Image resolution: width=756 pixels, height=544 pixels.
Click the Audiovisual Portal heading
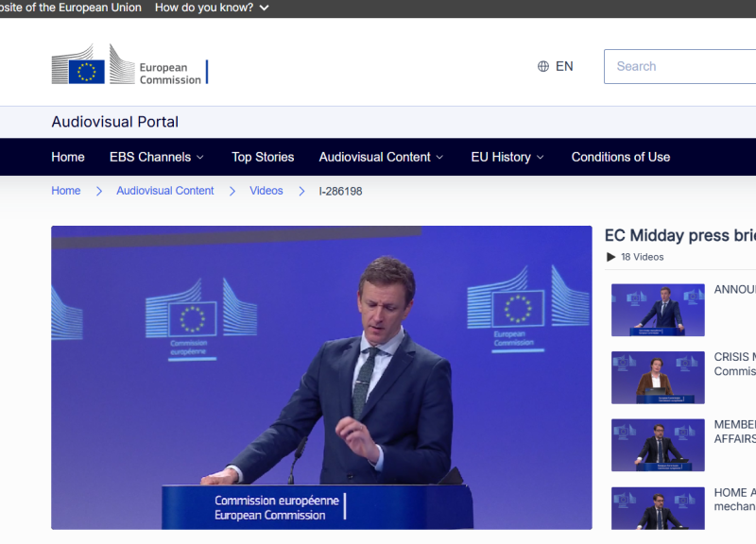(x=115, y=122)
